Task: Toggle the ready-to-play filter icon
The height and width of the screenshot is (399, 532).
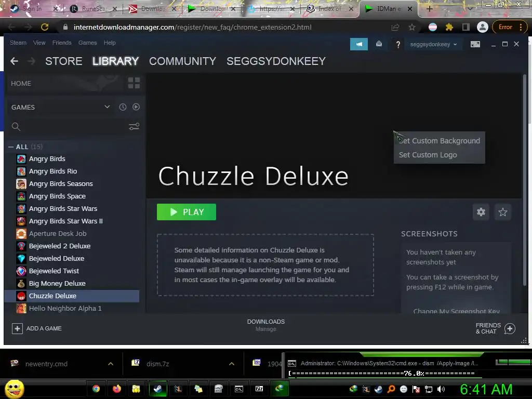Action: (136, 107)
